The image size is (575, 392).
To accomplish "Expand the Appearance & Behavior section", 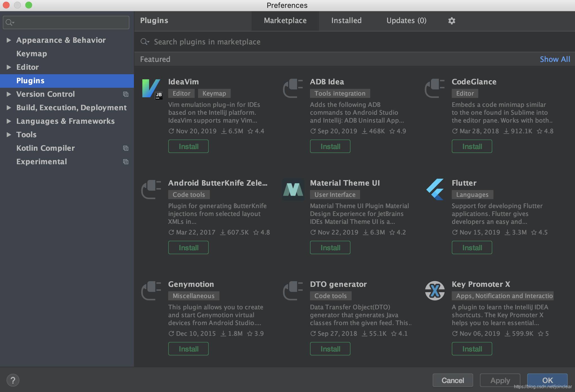I will 9,40.
